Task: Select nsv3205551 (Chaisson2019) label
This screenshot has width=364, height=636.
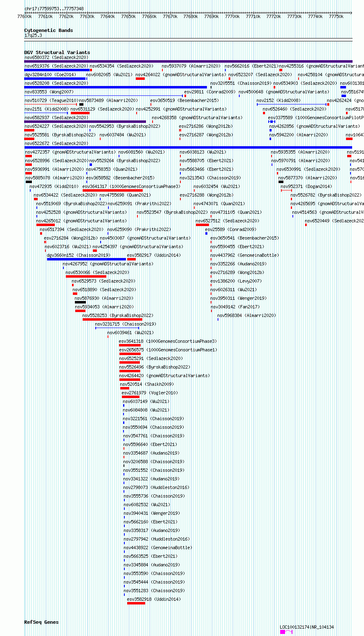Action: click(241, 83)
